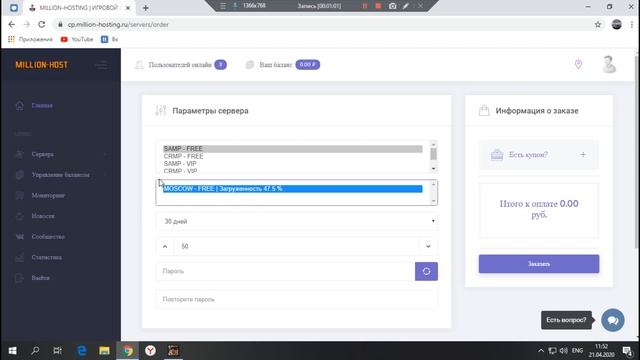The width and height of the screenshot is (640, 360).
Task: Open a new browser tab
Action: point(146,8)
